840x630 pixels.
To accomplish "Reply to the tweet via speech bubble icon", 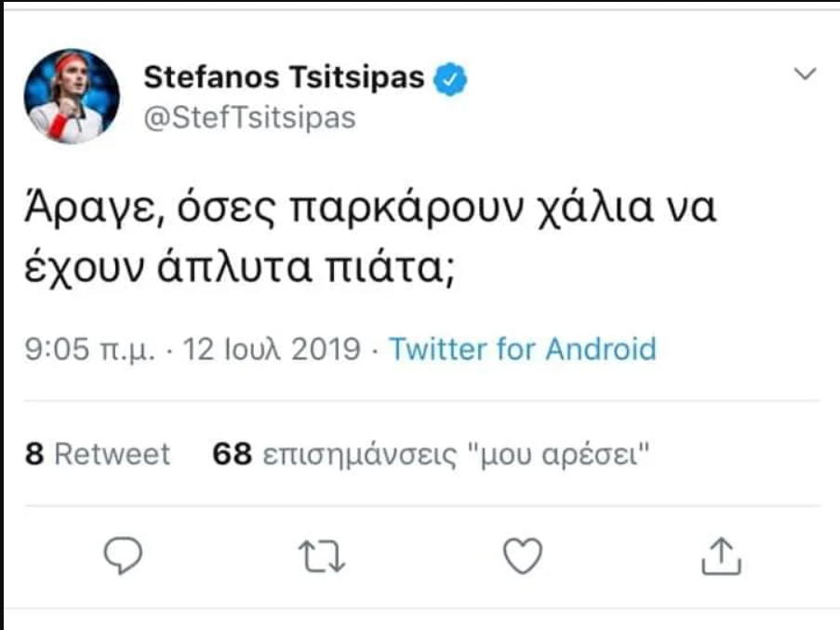I will click(123, 556).
